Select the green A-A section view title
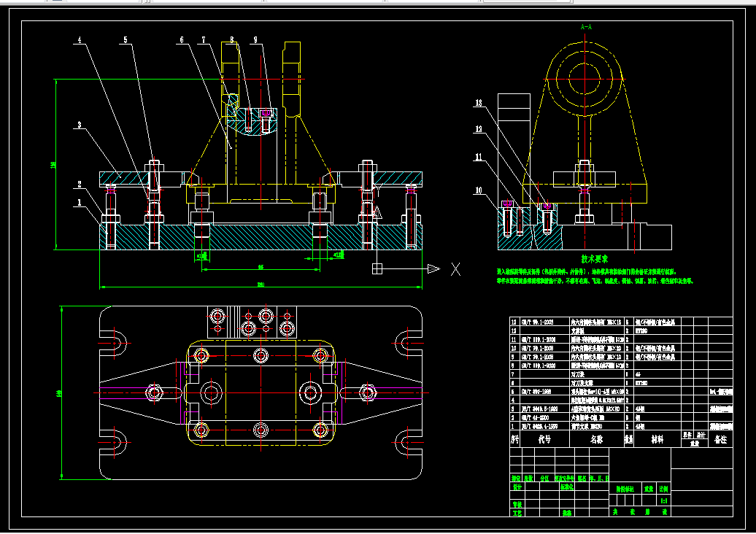This screenshot has height=534, width=756. coord(586,27)
